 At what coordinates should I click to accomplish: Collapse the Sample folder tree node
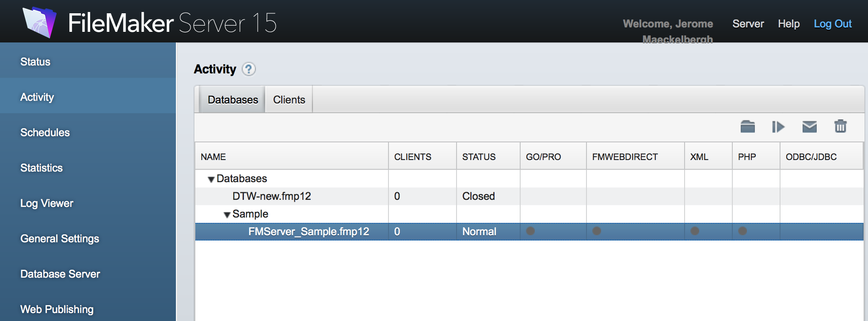click(227, 214)
